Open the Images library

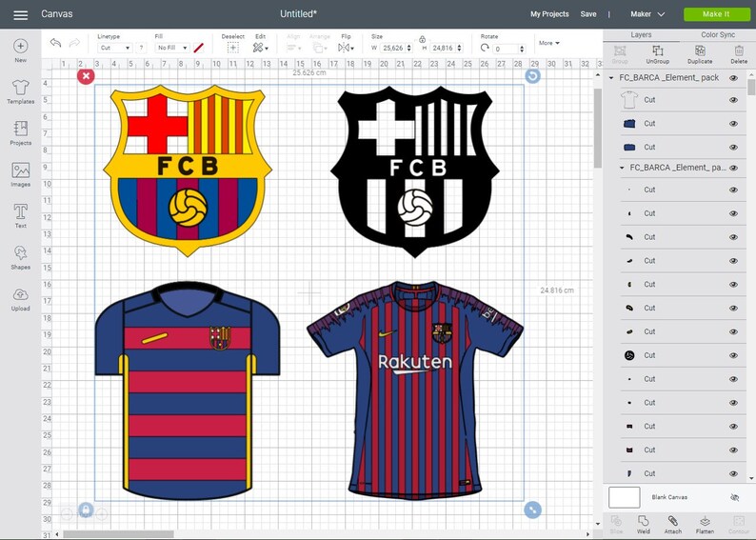[20, 174]
